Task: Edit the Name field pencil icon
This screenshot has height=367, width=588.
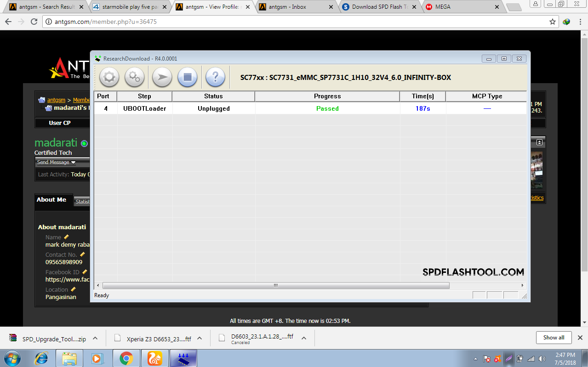Action: [x=66, y=237]
